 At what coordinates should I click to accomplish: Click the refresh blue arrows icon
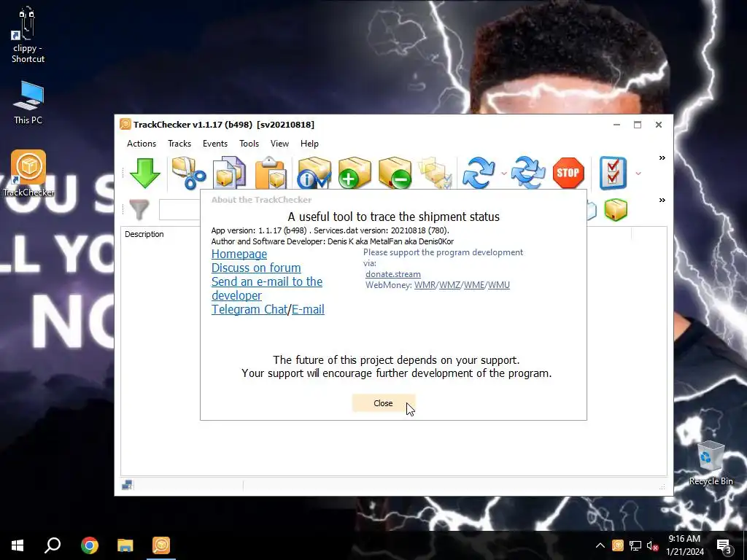click(x=479, y=173)
